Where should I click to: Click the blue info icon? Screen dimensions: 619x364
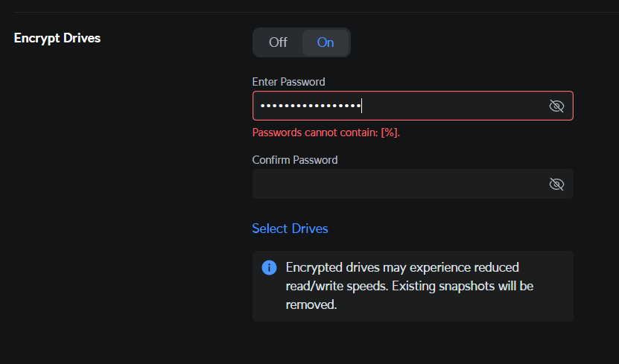tap(270, 267)
